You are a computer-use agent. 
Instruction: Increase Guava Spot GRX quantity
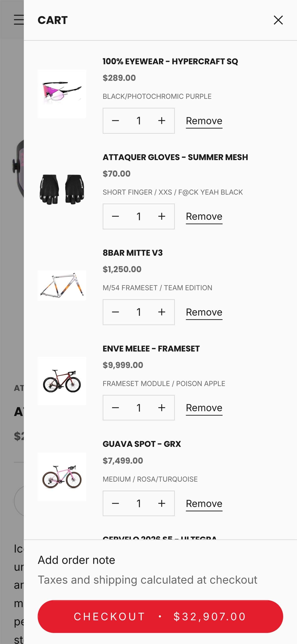(162, 503)
